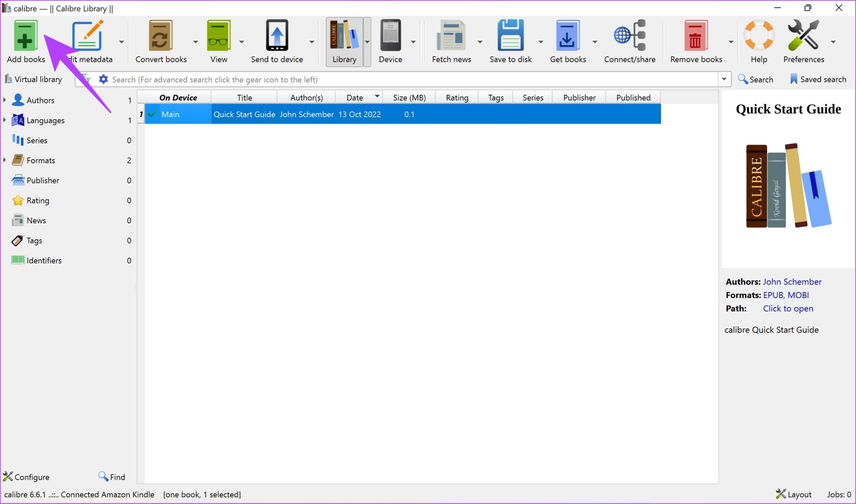This screenshot has height=504, width=856.
Task: Open Preferences wrench icon
Action: (803, 36)
